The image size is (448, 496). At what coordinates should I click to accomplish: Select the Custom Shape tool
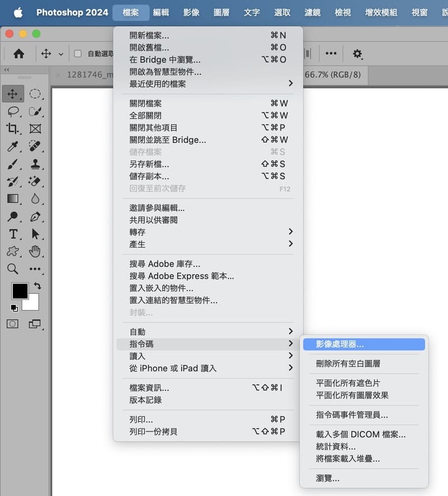click(x=13, y=252)
